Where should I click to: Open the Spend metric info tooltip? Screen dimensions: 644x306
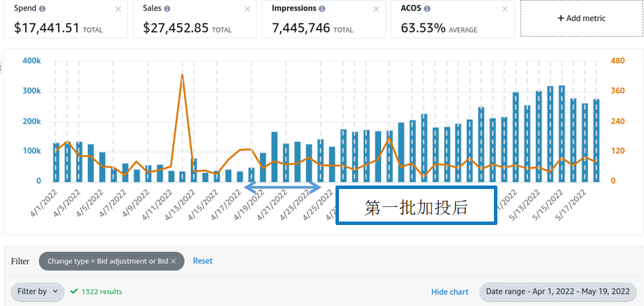pos(42,8)
